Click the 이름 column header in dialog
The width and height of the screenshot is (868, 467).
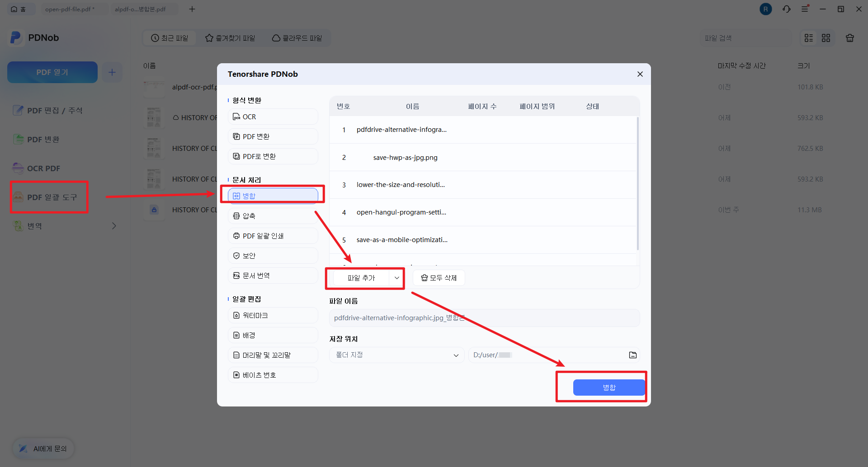412,106
